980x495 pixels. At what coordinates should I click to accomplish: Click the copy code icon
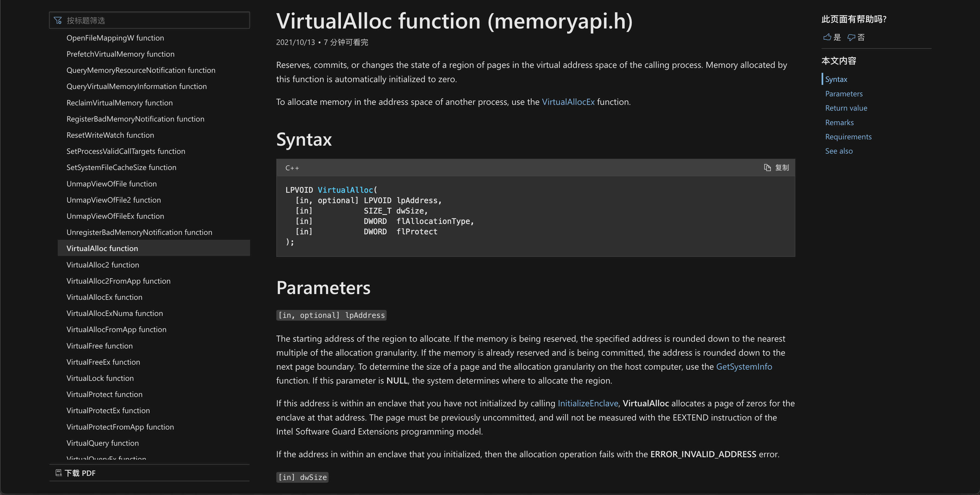click(767, 168)
